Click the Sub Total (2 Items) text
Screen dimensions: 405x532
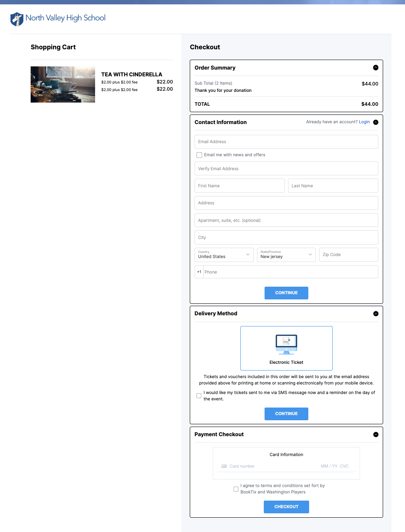coord(213,83)
